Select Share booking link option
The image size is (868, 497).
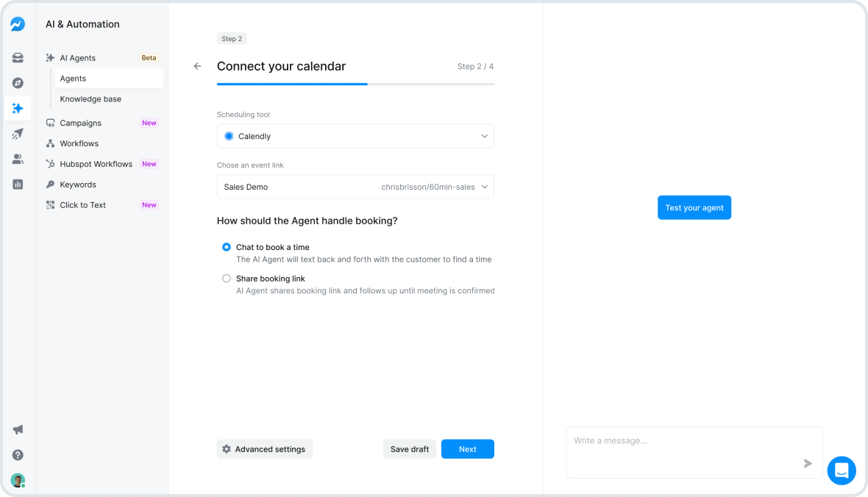(x=227, y=279)
